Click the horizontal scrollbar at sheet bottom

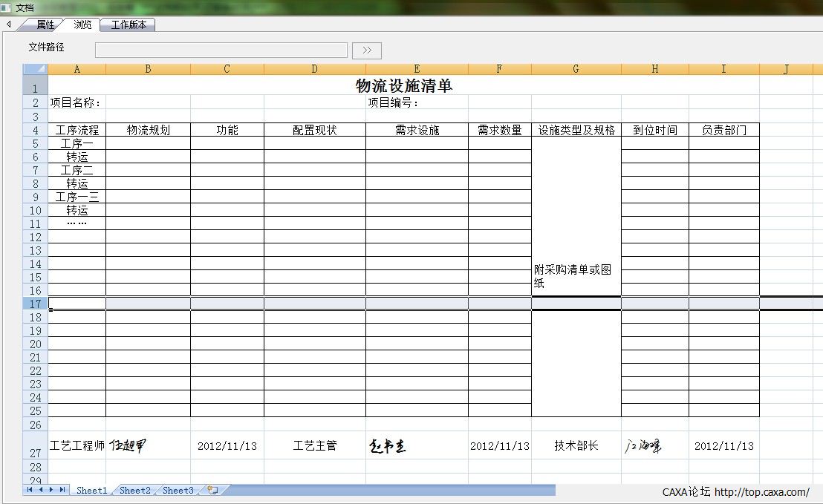[x=386, y=490]
